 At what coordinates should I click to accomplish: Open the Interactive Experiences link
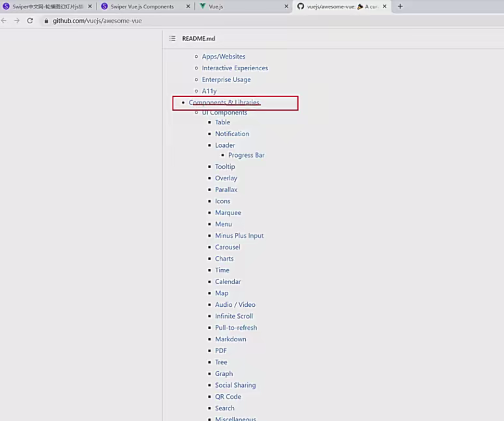point(235,68)
